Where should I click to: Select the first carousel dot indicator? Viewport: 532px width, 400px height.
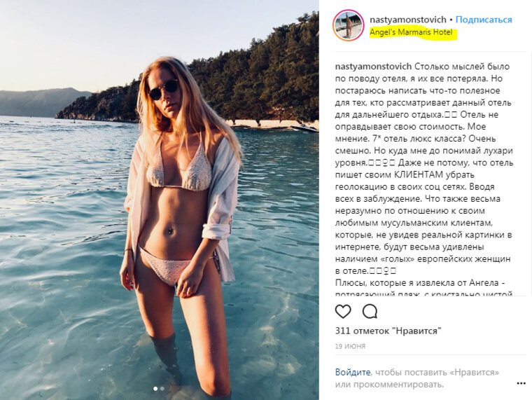[x=155, y=389]
